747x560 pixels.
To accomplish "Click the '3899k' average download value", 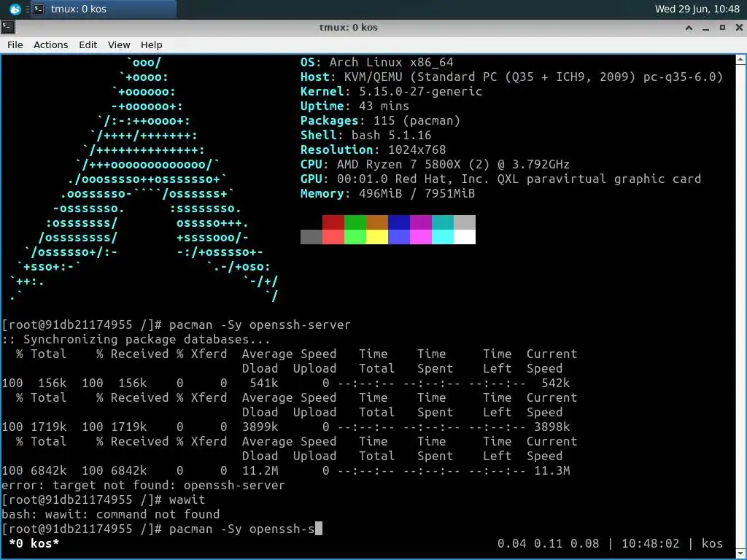I will click(x=260, y=427).
